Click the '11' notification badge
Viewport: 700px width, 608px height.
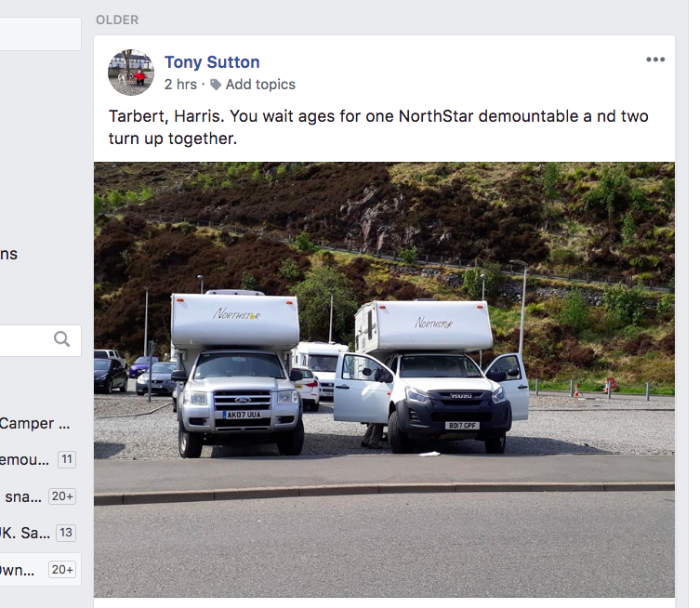(x=66, y=459)
